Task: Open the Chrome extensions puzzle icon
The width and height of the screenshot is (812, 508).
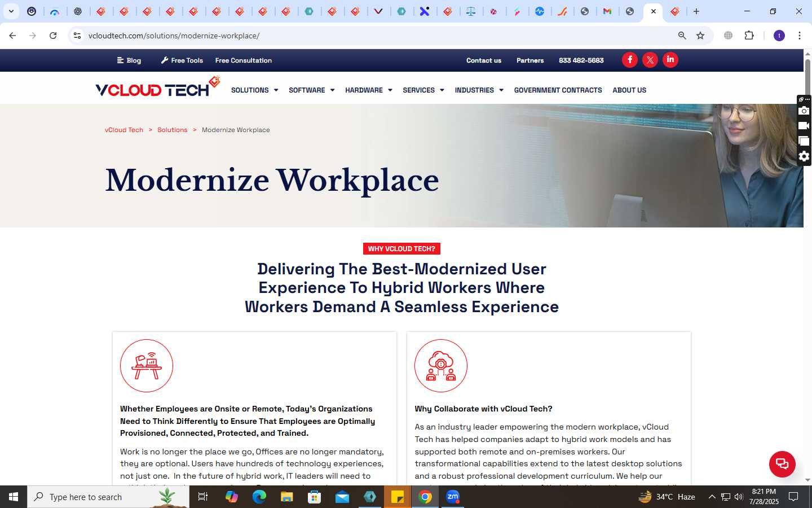Action: (749, 36)
